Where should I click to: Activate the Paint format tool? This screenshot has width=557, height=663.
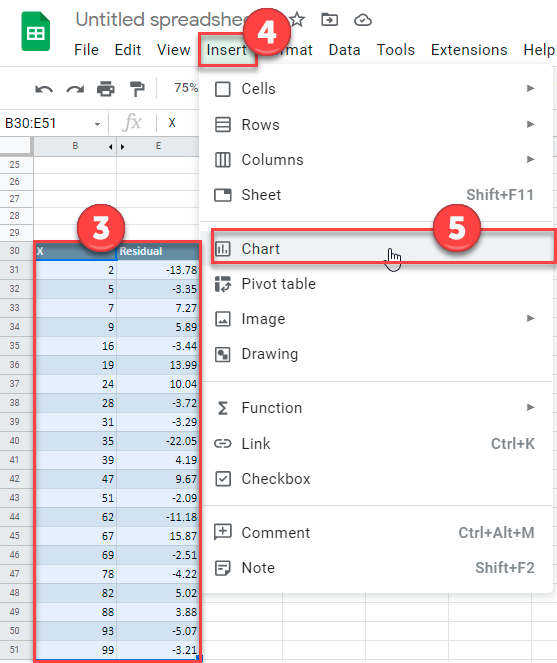pos(137,89)
